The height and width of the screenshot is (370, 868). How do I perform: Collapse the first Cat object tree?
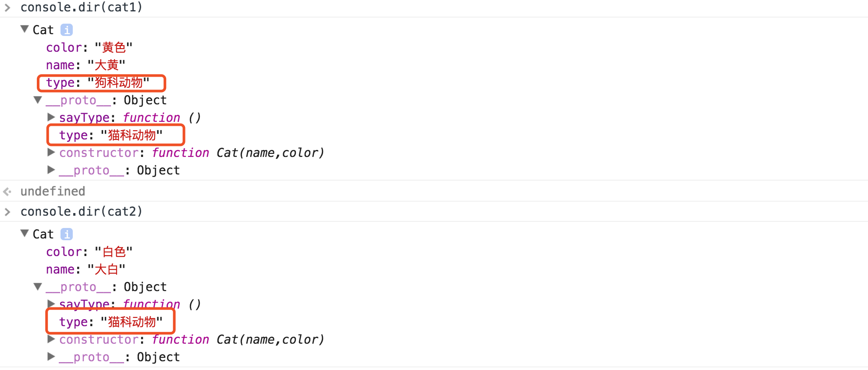pyautogui.click(x=25, y=29)
